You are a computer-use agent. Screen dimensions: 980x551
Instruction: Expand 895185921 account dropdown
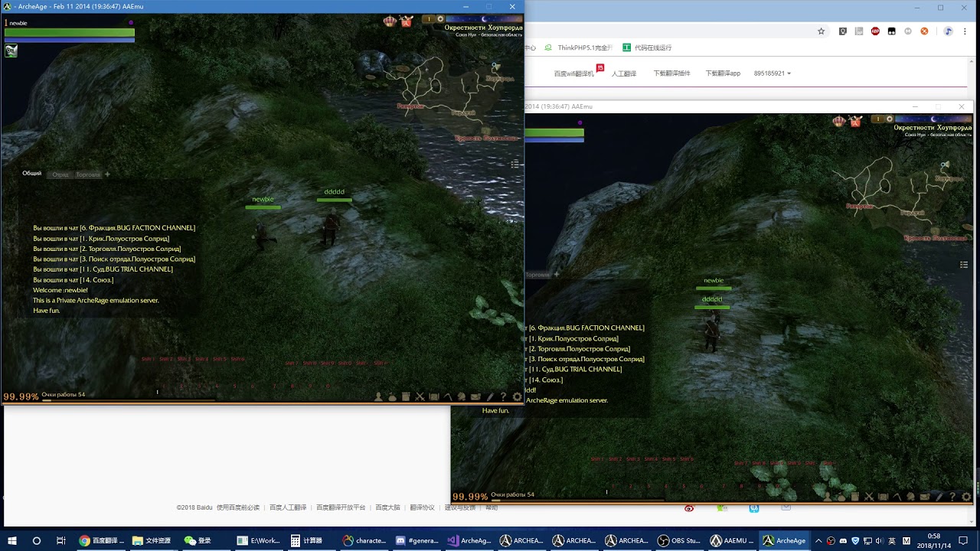[772, 73]
